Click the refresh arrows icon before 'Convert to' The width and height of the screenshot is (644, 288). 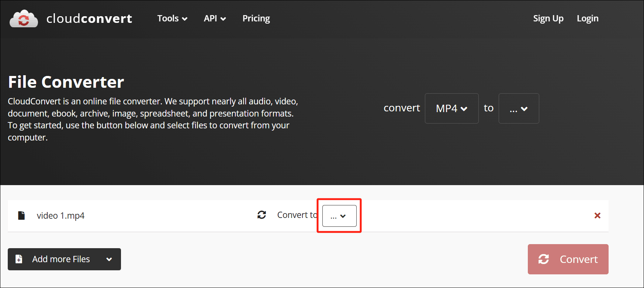coord(262,215)
